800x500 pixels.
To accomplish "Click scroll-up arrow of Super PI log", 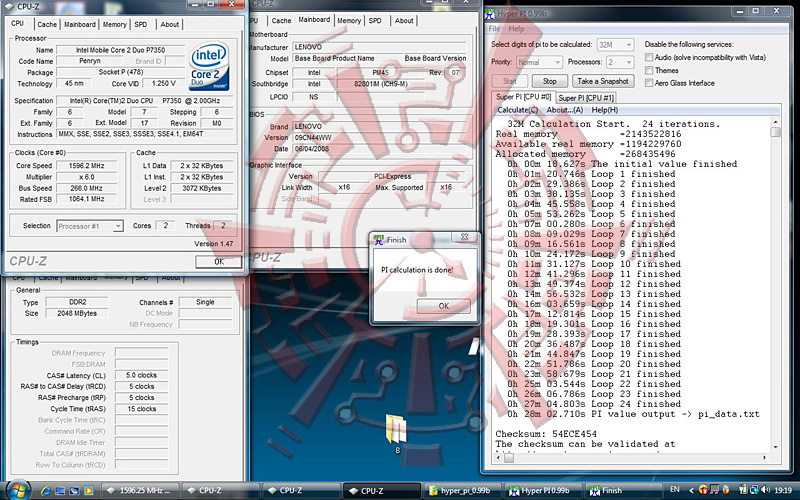I will click(776, 122).
